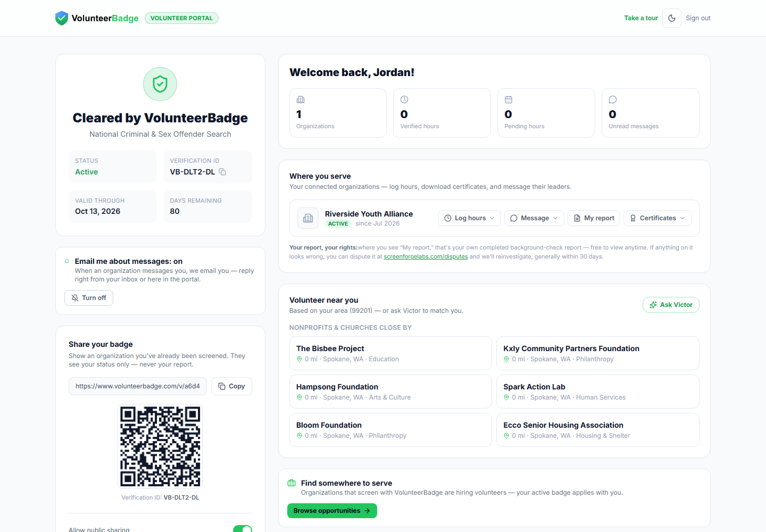This screenshot has width=766, height=532.
Task: Copy the badge share link
Action: 231,386
